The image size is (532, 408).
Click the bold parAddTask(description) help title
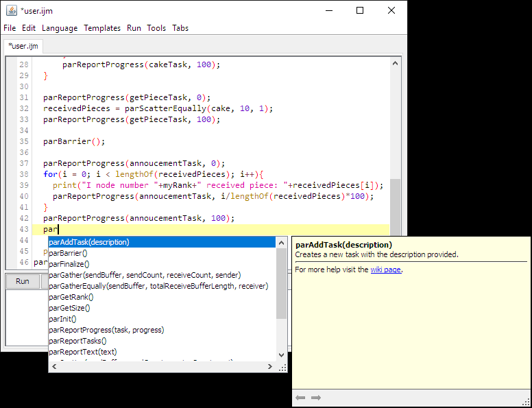coord(343,245)
